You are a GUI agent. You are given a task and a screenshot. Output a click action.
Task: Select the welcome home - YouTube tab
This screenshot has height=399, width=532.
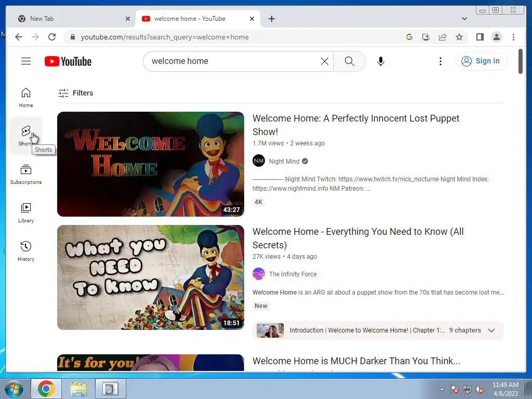198,19
